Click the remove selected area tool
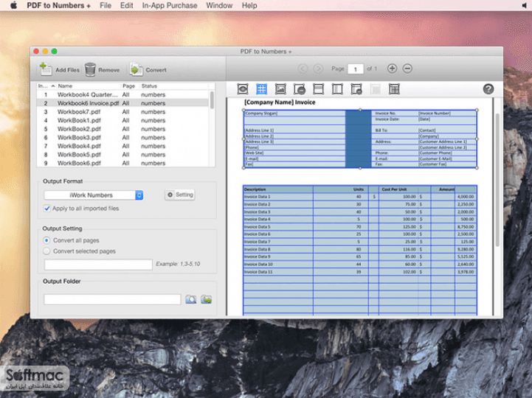 coord(300,89)
